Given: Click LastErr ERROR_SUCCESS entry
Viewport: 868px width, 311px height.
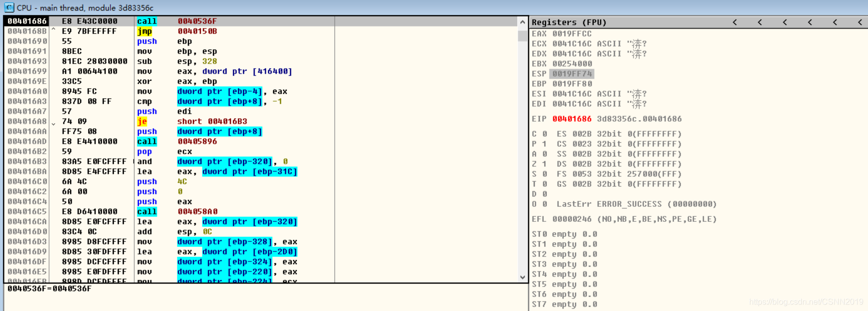Looking at the screenshot, I should click(x=636, y=204).
